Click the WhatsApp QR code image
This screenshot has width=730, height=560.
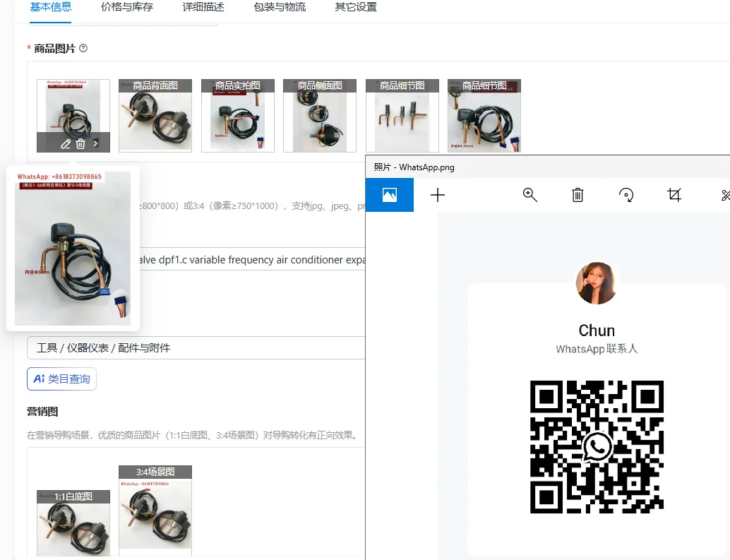point(597,447)
